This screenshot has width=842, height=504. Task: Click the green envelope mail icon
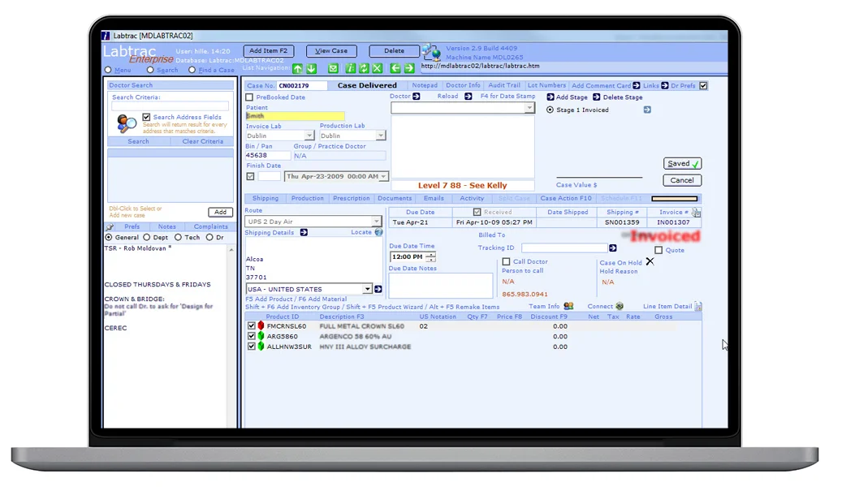pyautogui.click(x=333, y=68)
